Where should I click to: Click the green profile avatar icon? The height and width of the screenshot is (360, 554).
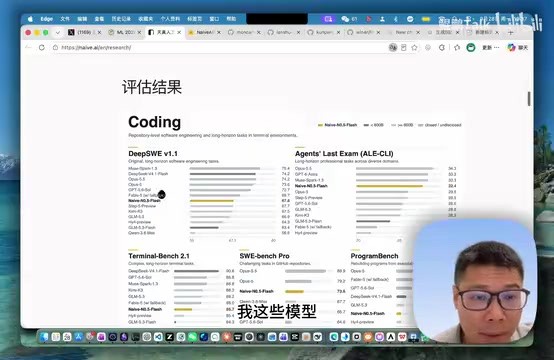coord(471,47)
